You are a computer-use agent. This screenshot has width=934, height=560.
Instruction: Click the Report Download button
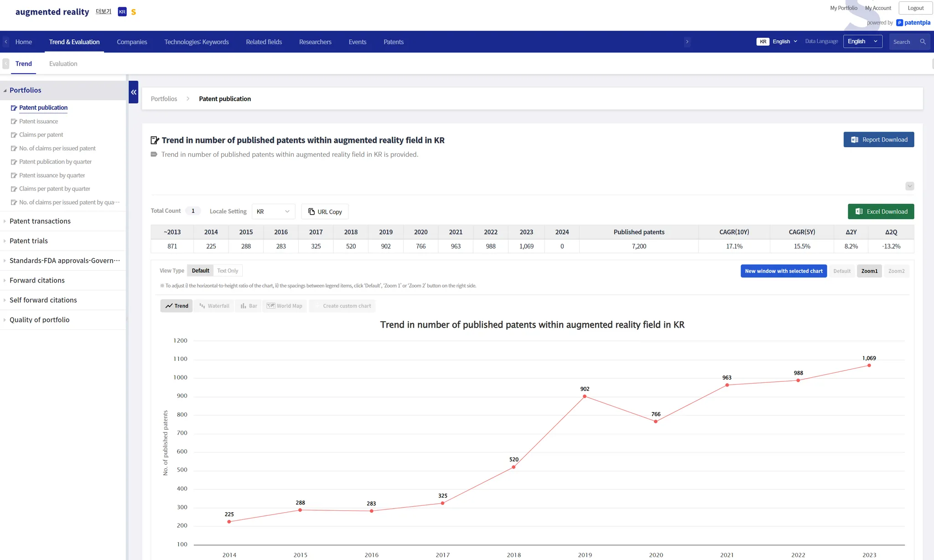(878, 139)
